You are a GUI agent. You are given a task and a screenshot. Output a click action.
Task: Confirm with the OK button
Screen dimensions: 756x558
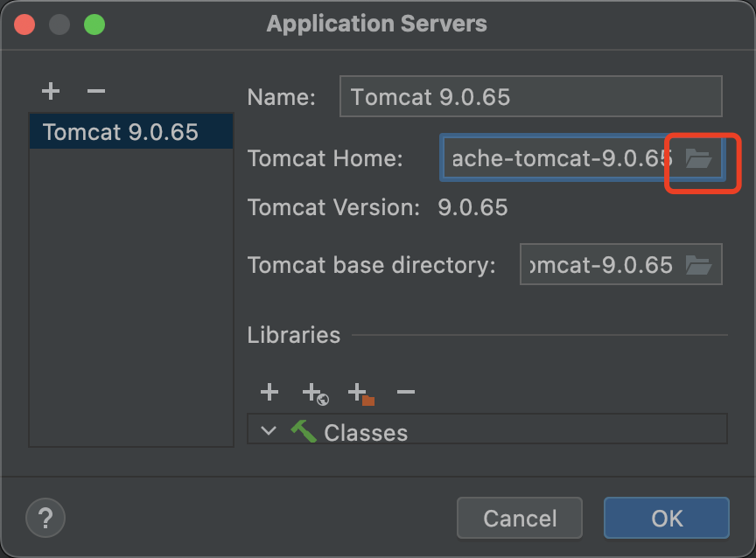[x=667, y=518]
